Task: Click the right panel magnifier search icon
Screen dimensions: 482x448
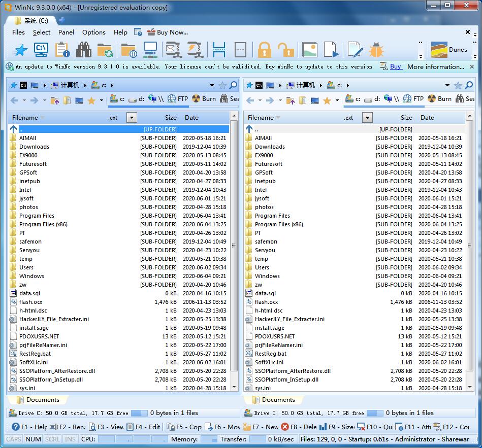Action: pyautogui.click(x=469, y=85)
